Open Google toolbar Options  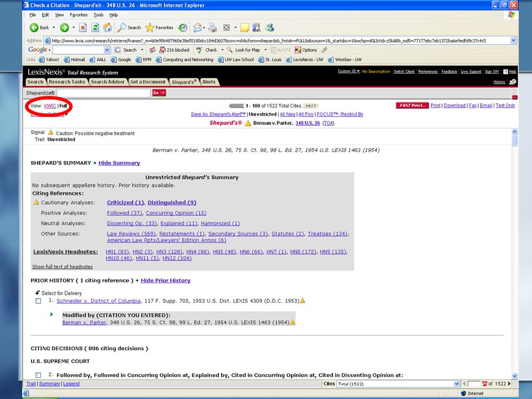(306, 50)
